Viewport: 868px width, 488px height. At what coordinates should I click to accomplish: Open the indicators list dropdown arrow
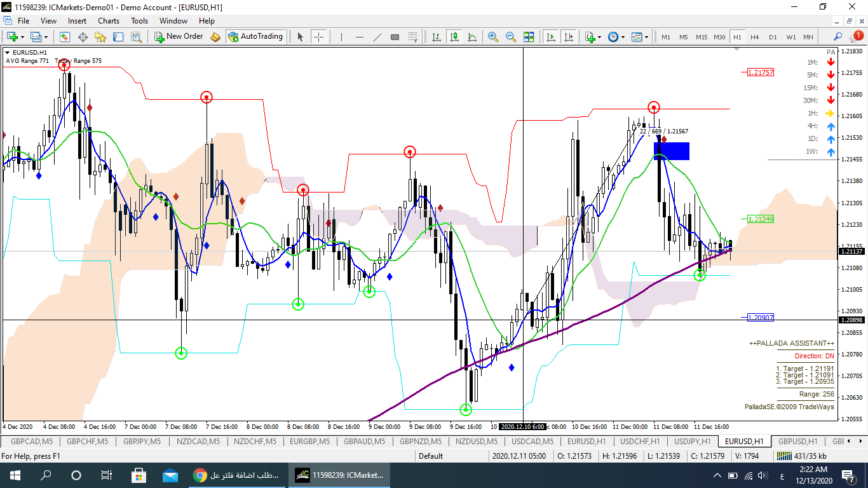(x=599, y=37)
